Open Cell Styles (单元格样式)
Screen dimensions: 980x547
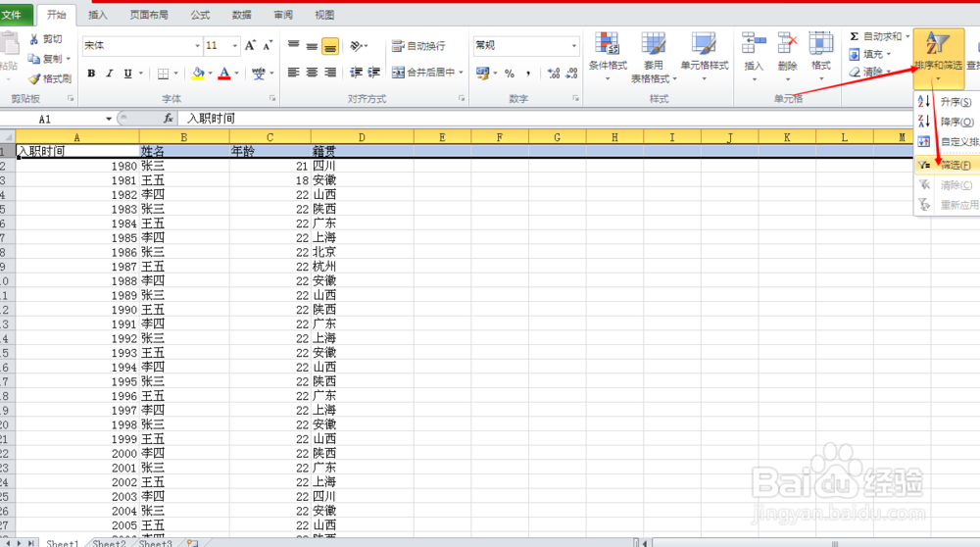click(704, 58)
